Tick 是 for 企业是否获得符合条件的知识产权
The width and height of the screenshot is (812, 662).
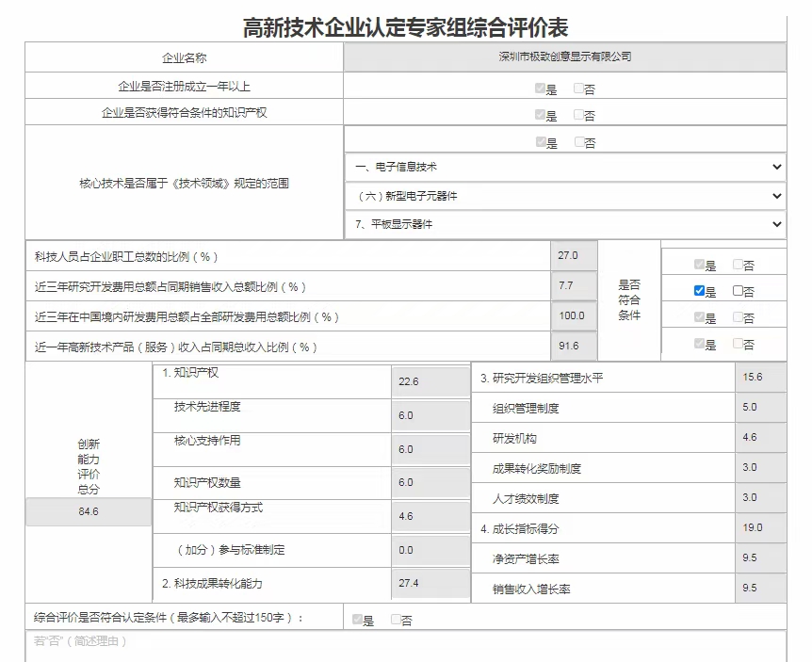coord(541,116)
